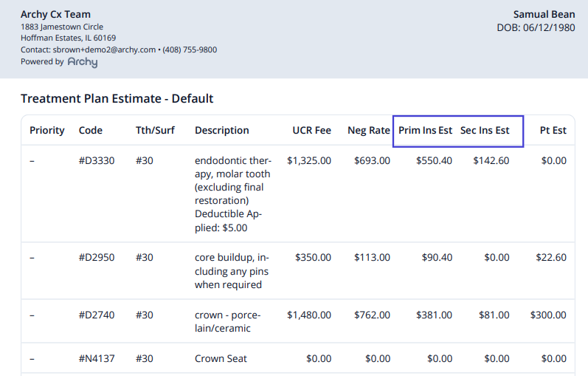
Task: Click the (408) 755-9800 phone number
Action: pyautogui.click(x=190, y=49)
